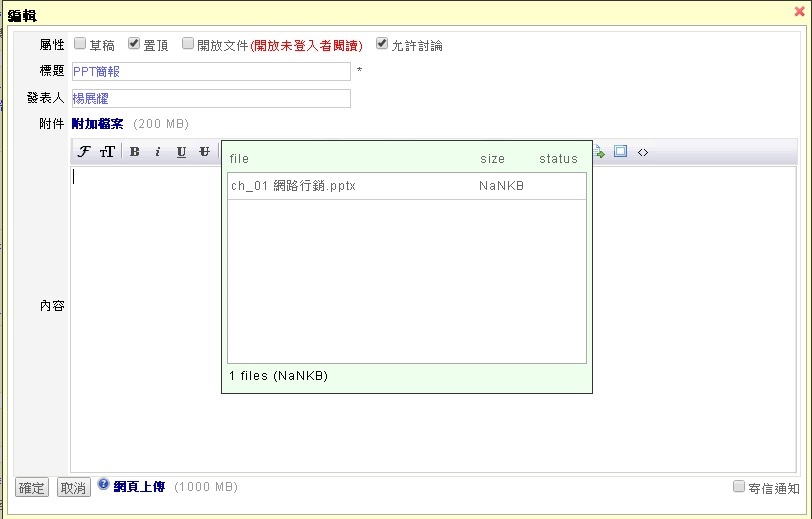Click the blue help icon beside 網頁上傳
Screen dimensions: 812x519
pos(103,485)
